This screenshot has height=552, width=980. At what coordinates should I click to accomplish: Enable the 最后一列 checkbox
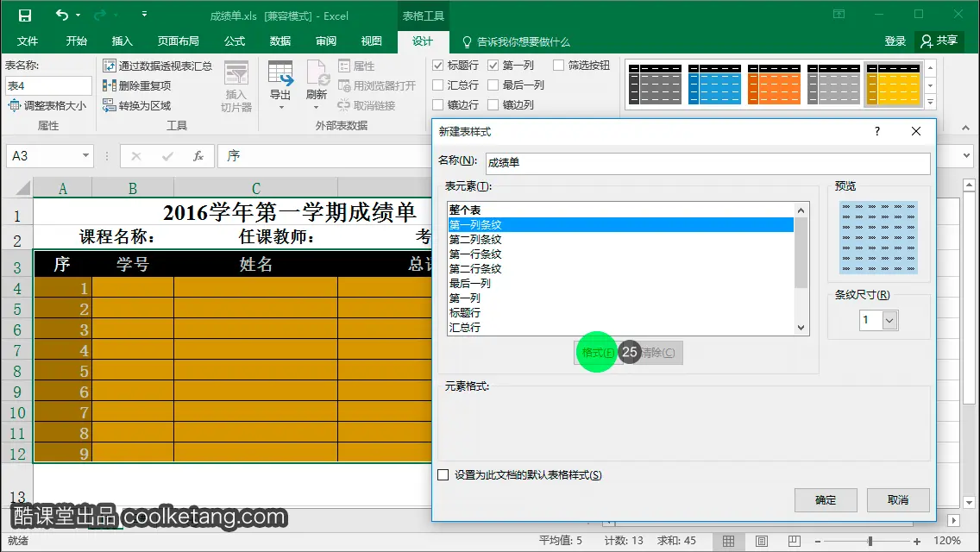(493, 85)
